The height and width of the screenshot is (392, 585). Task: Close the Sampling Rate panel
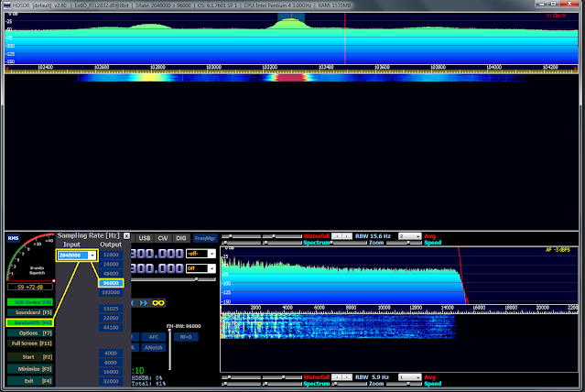[x=127, y=236]
